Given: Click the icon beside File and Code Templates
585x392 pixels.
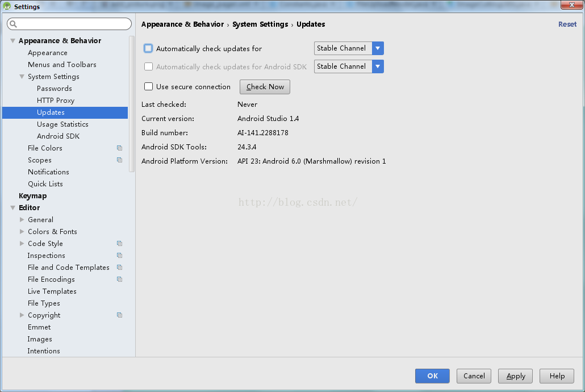Looking at the screenshot, I should (x=119, y=268).
